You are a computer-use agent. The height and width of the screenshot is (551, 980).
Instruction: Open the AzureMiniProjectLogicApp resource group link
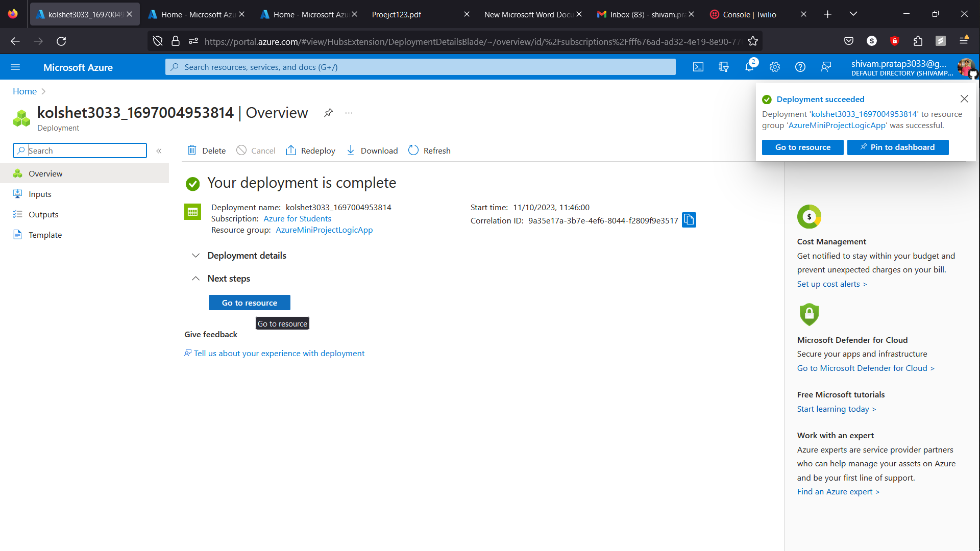(324, 230)
